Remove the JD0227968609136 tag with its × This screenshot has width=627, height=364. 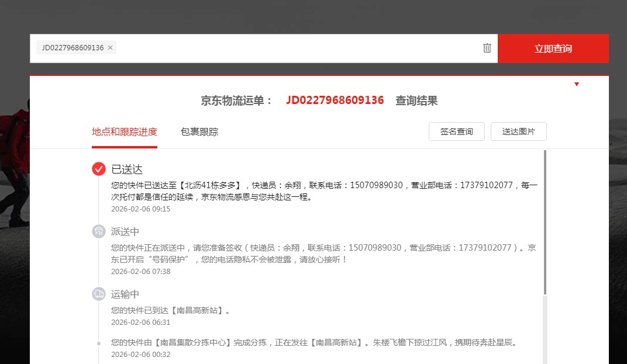point(110,48)
